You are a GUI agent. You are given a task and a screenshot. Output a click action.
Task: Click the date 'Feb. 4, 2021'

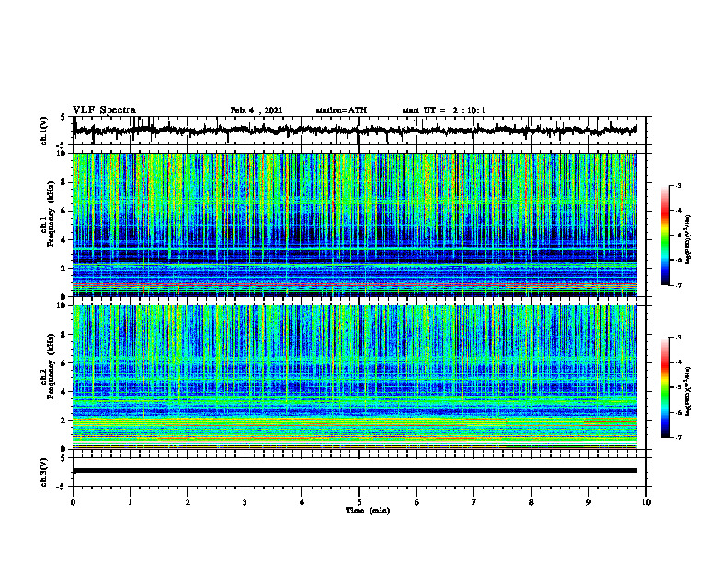pyautogui.click(x=256, y=110)
